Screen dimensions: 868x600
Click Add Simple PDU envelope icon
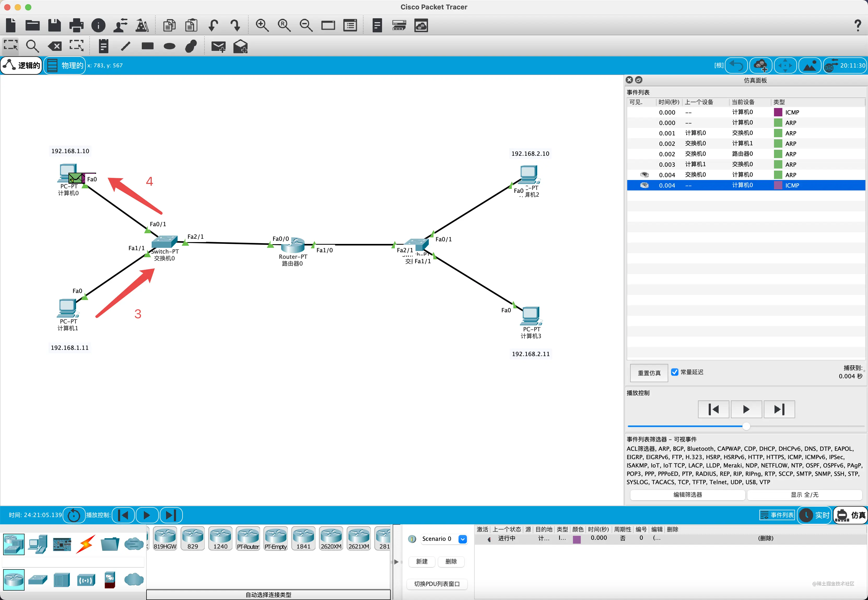click(218, 46)
